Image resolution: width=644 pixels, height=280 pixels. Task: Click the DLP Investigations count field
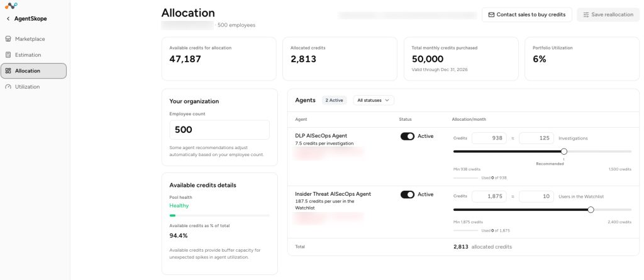click(536, 138)
